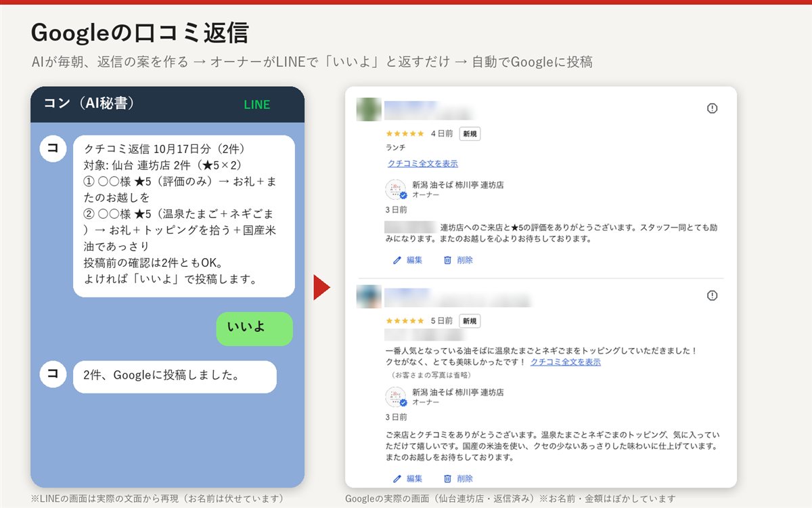Open クチコミ全文を表示 under the ランチ review
The width and height of the screenshot is (812, 508).
[x=423, y=164]
